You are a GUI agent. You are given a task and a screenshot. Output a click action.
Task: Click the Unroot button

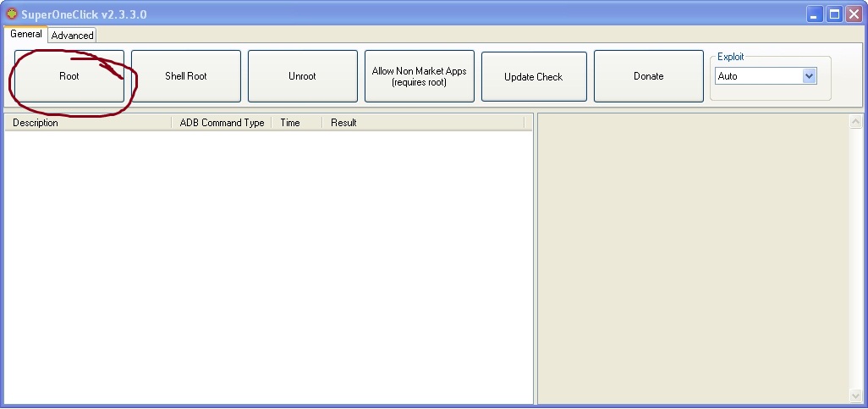[302, 76]
